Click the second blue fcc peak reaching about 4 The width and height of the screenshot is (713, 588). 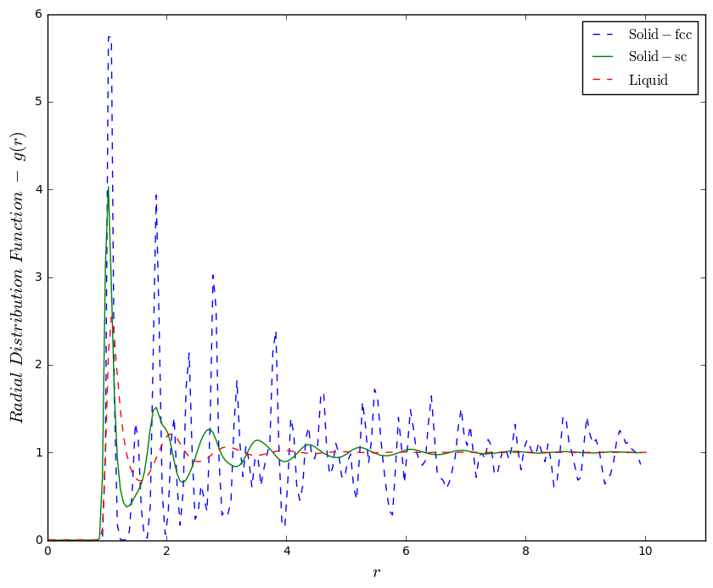[x=156, y=195]
